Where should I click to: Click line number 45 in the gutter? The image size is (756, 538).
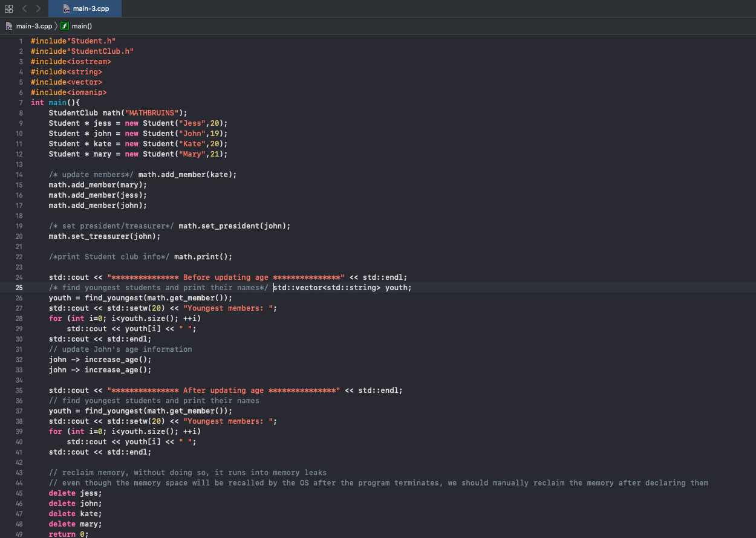(19, 493)
